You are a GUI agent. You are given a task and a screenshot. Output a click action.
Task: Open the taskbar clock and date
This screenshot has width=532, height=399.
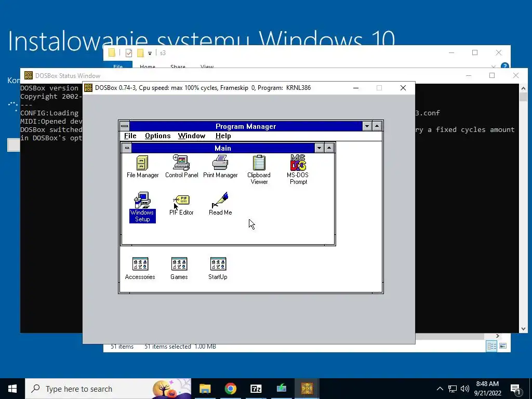[x=487, y=389]
